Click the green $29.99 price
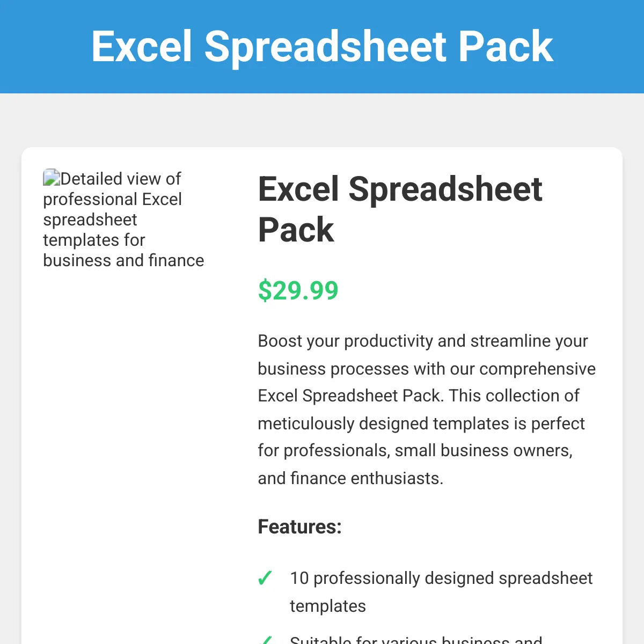 pyautogui.click(x=298, y=290)
